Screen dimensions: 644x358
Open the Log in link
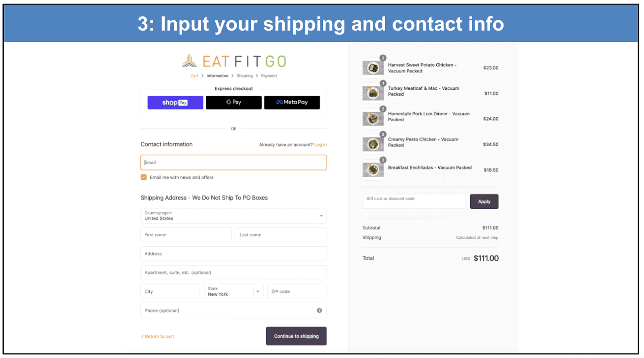click(320, 144)
